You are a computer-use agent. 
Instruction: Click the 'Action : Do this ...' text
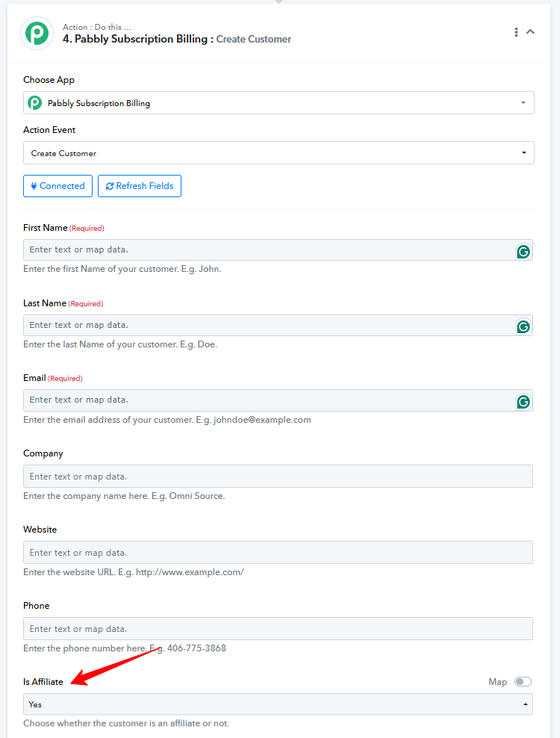(x=97, y=27)
